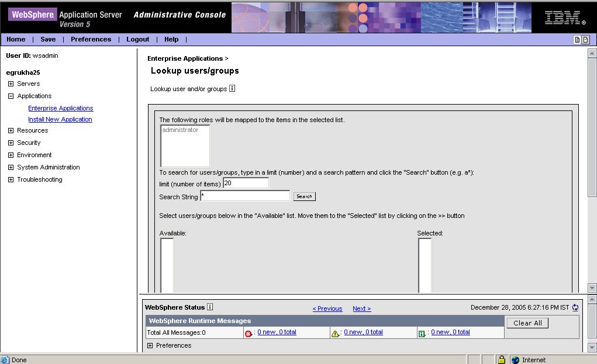Click inside the Available list box
The image size is (597, 364).
[x=167, y=265]
